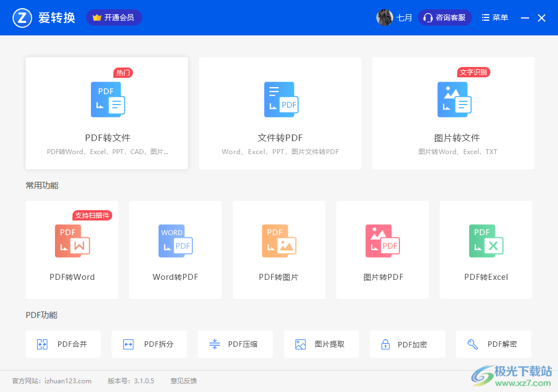Image resolution: width=558 pixels, height=392 pixels.
Task: Open the PDF转Excel icon
Action: point(486,241)
